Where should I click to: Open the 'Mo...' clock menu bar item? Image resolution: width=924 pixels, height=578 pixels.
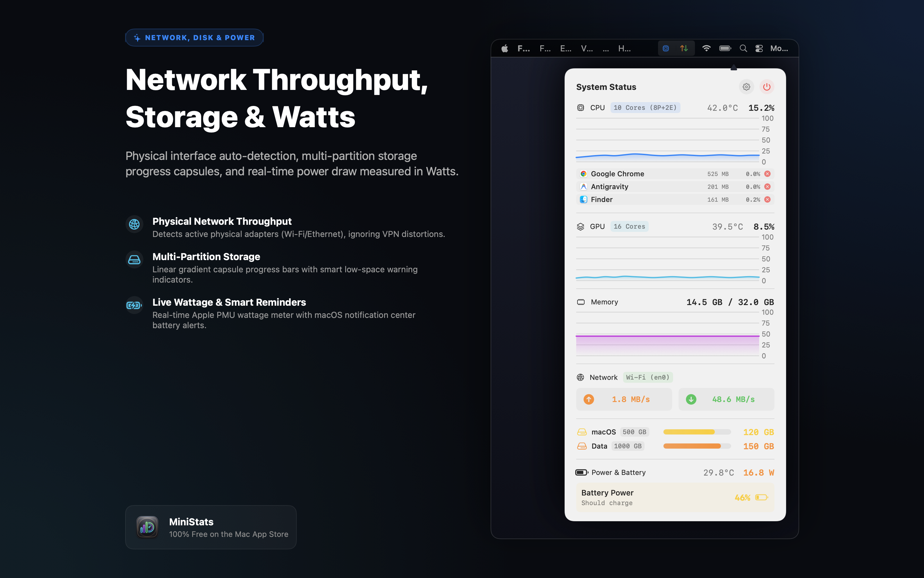pyautogui.click(x=779, y=48)
